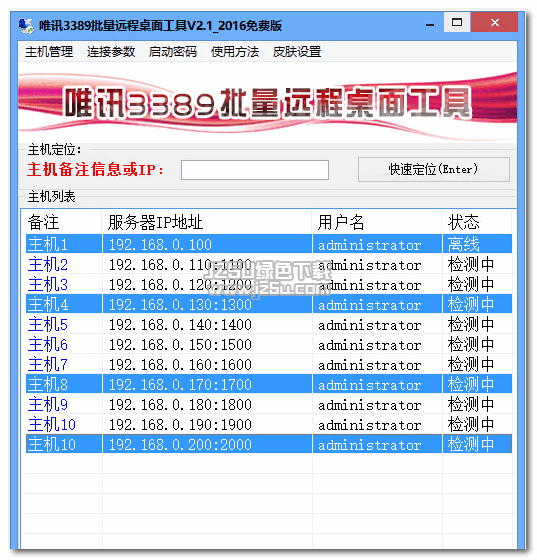This screenshot has height=560, width=537.
Task: Select host row 主机1
Action: (x=269, y=245)
